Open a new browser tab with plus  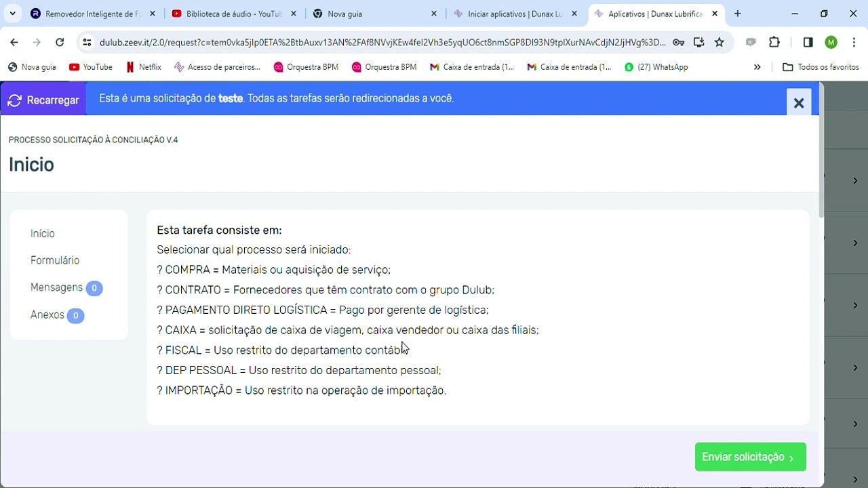tap(738, 14)
